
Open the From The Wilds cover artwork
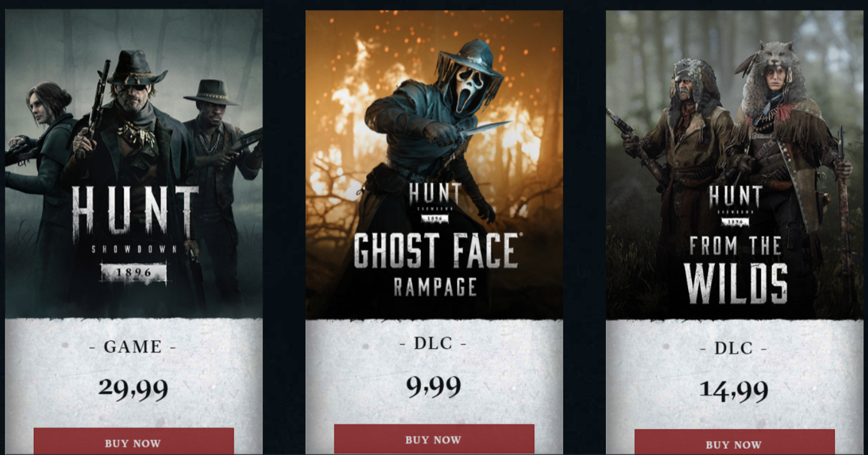(x=735, y=164)
